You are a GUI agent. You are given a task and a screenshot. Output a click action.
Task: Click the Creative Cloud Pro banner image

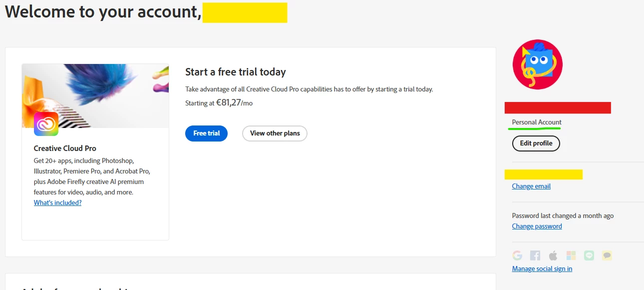pos(95,96)
